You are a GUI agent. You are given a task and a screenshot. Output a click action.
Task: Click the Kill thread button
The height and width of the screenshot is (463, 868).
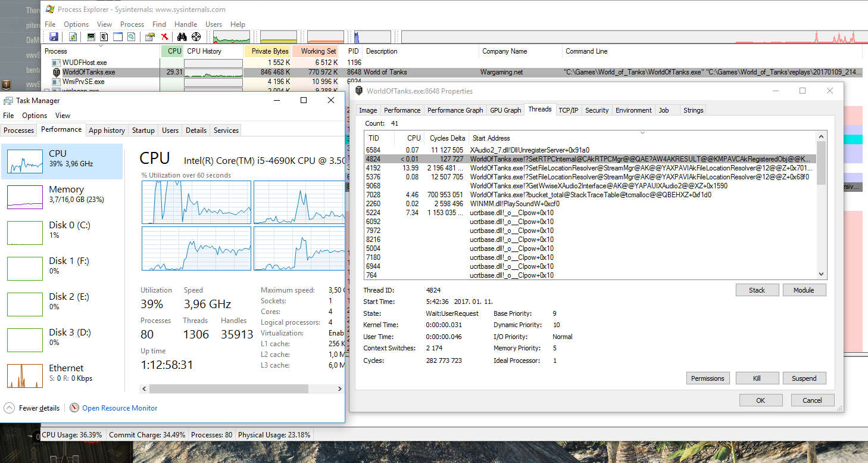pos(757,378)
